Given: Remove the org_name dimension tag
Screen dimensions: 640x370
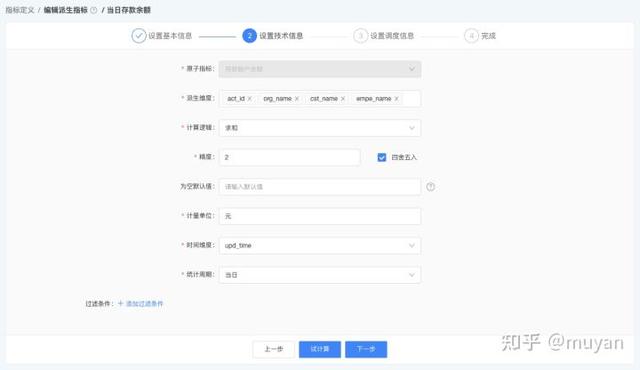Looking at the screenshot, I should [x=297, y=99].
